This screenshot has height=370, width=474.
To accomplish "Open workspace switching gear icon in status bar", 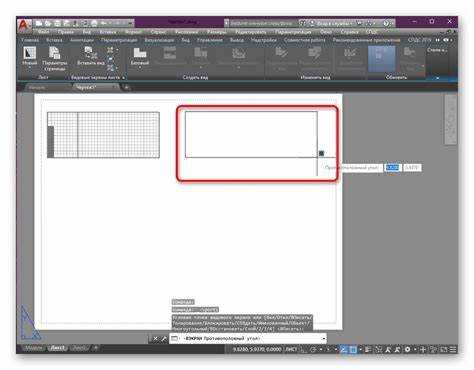I will click(407, 349).
